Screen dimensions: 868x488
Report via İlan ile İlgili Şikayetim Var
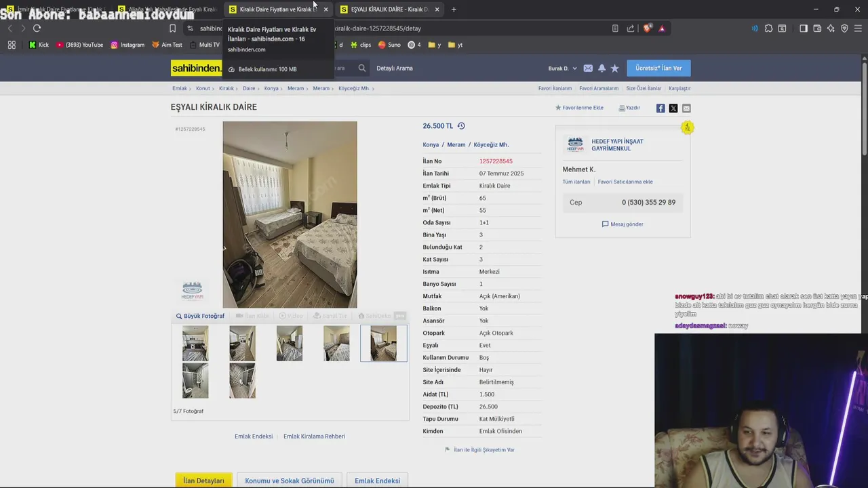(x=479, y=450)
